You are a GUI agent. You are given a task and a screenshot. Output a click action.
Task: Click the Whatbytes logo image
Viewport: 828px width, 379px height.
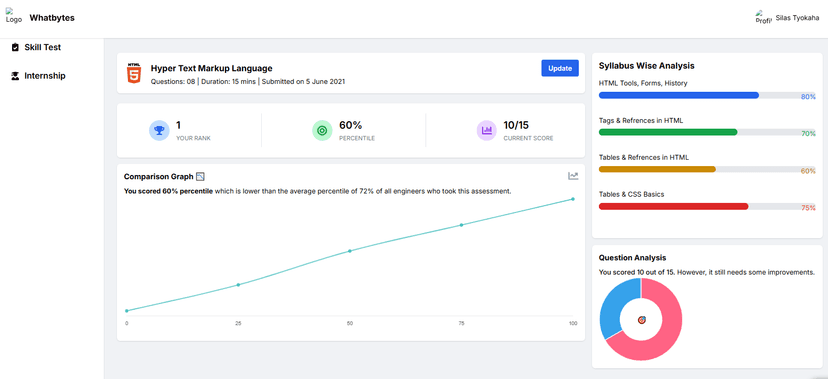[x=14, y=16]
